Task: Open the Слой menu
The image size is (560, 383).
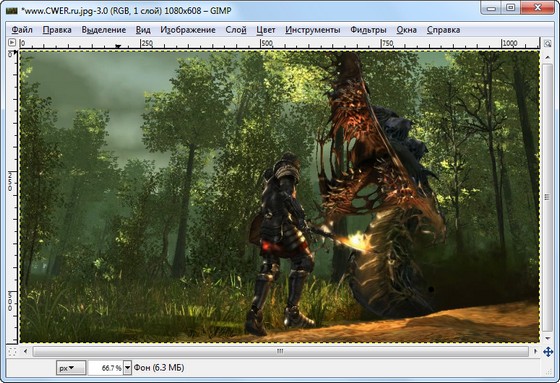Action: (x=236, y=30)
